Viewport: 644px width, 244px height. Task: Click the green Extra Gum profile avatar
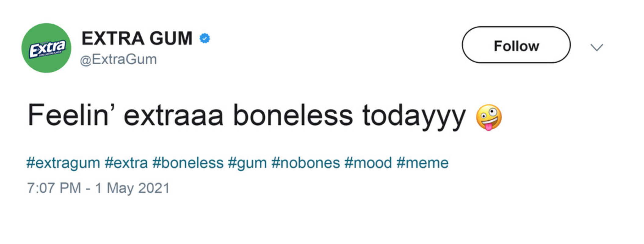tap(46, 48)
